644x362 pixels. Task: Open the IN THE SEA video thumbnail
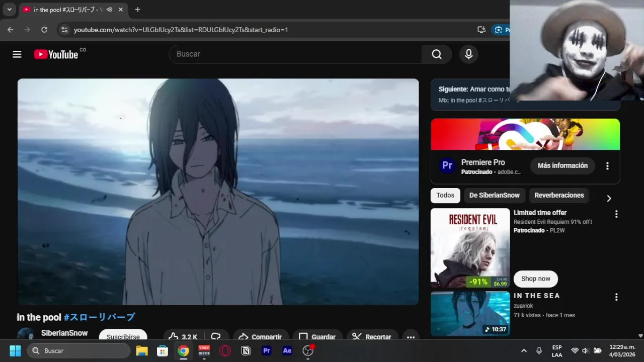470,314
